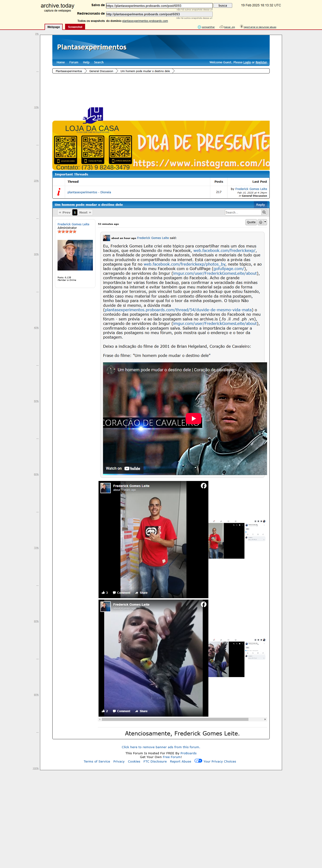This screenshot has height=868, width=322.
Task: Click the YouTube channel avatar in video title bar
Action: 111,370
